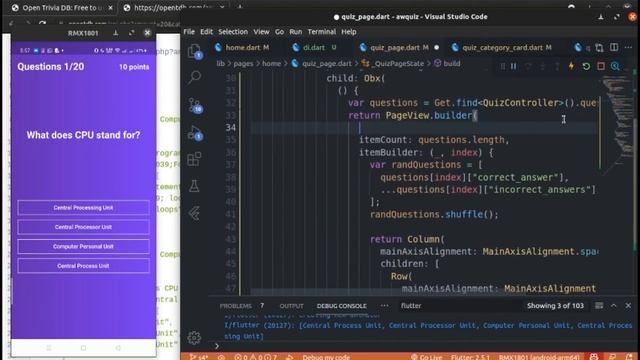640x360 pixels.
Task: Click the arrow-shaped icon below the Testing flask
Action: pyautogui.click(x=194, y=213)
